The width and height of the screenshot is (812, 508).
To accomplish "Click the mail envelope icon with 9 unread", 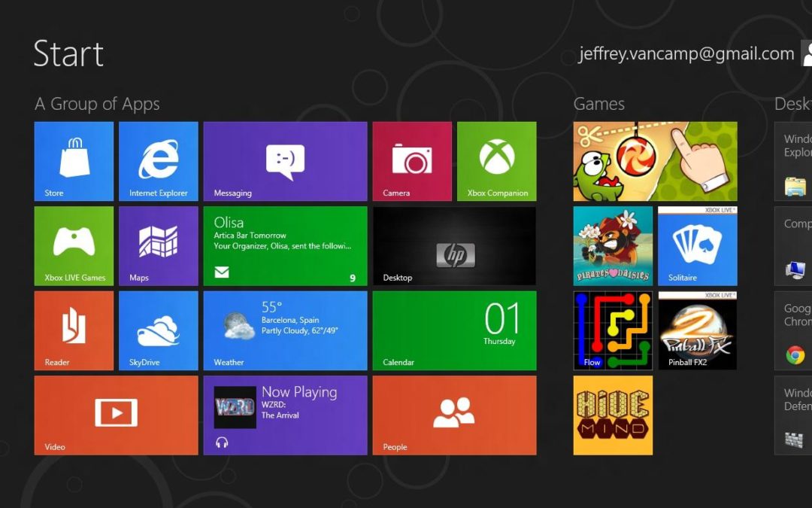I will pyautogui.click(x=222, y=272).
